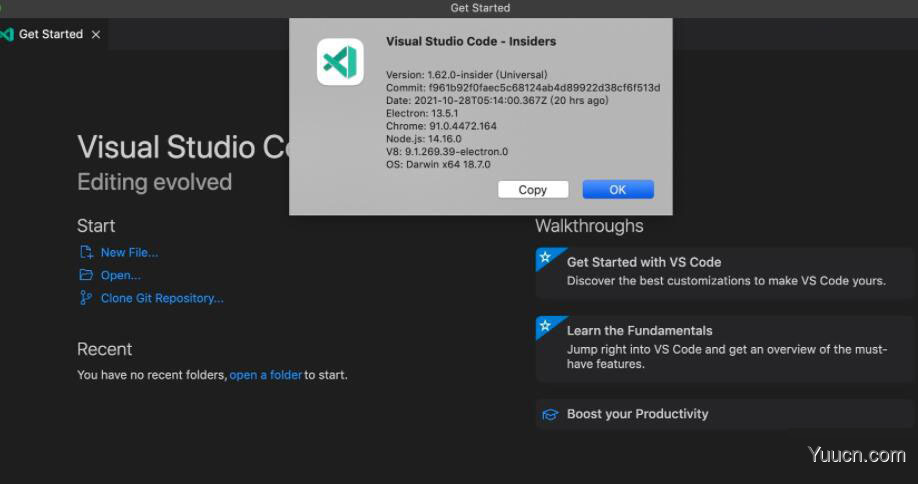Copy version info with Copy button
This screenshot has height=484, width=918.
pos(533,190)
